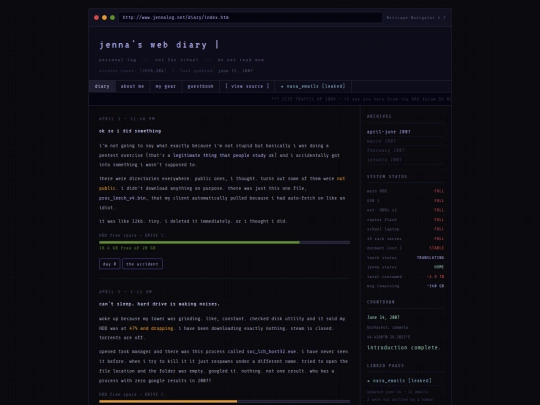
Task: Open the march 2007 archive
Action: pyautogui.click(x=381, y=141)
